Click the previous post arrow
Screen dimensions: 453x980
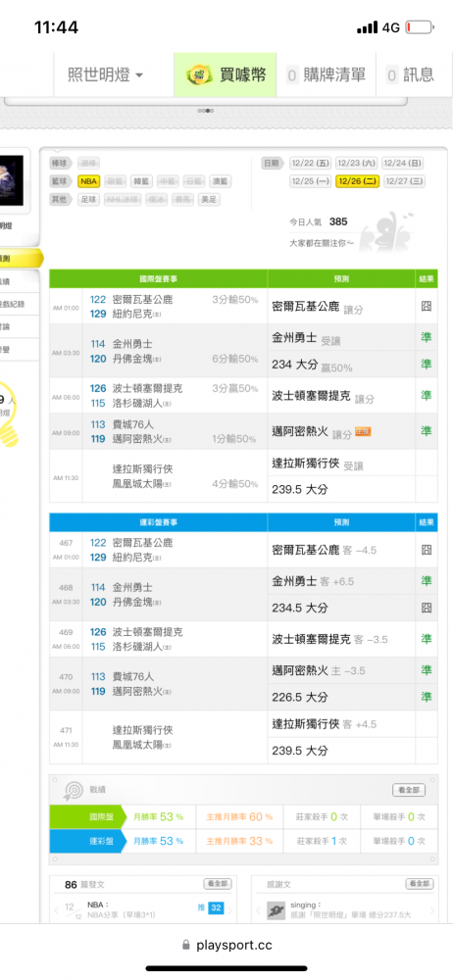tap(57, 910)
